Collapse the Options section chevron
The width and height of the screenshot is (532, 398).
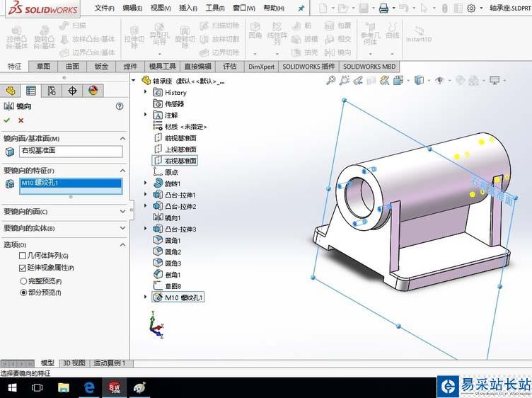tap(122, 245)
